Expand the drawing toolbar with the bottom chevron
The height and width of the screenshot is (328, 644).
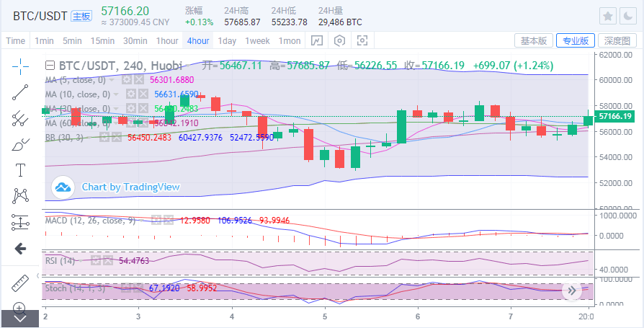tap(19, 319)
